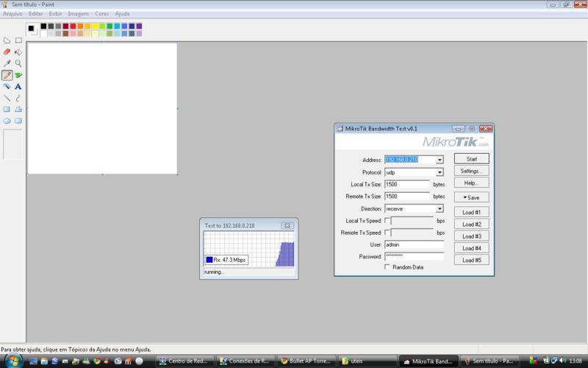This screenshot has height=368, width=588.
Task: Switch to Centro de Red... taskbar window
Action: tap(185, 361)
